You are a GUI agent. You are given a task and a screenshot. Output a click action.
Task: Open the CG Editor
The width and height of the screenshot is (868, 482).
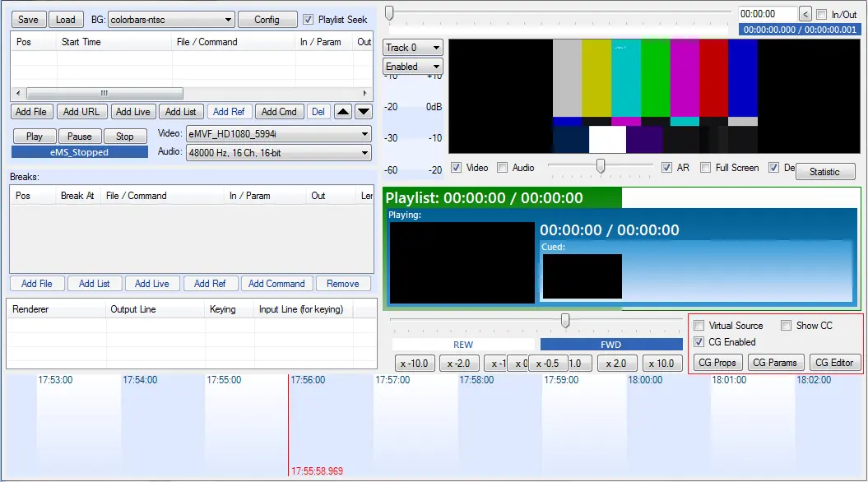[x=835, y=363]
